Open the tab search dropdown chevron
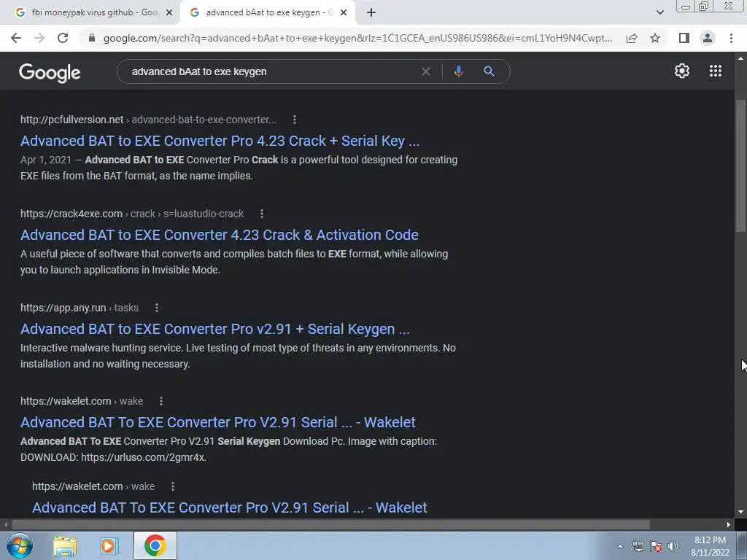The height and width of the screenshot is (560, 747). pyautogui.click(x=659, y=12)
